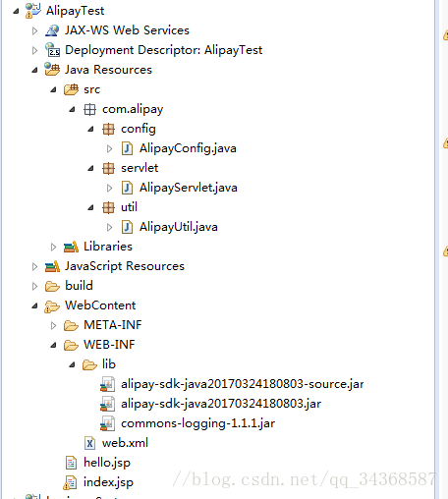
Task: Collapse the src folder node
Action: pos(53,90)
